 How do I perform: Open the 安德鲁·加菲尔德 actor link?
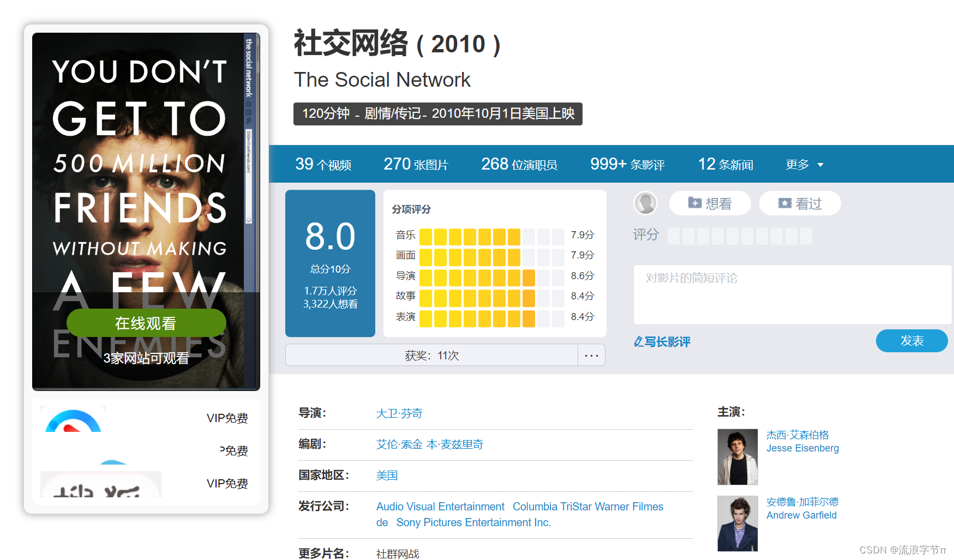[802, 502]
